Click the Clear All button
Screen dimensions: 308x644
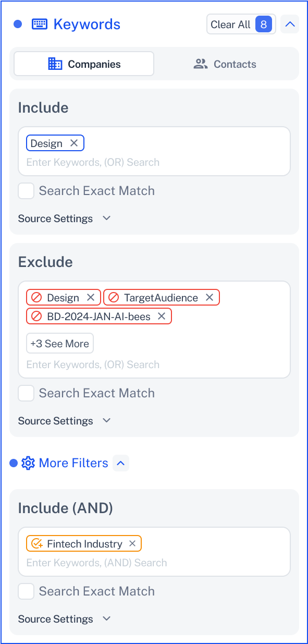[x=241, y=25]
